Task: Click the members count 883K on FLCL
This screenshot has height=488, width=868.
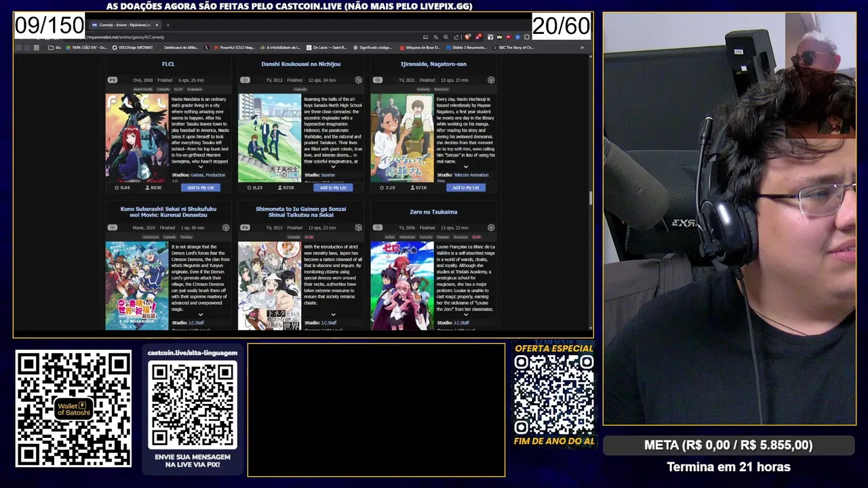Action: pyautogui.click(x=153, y=188)
